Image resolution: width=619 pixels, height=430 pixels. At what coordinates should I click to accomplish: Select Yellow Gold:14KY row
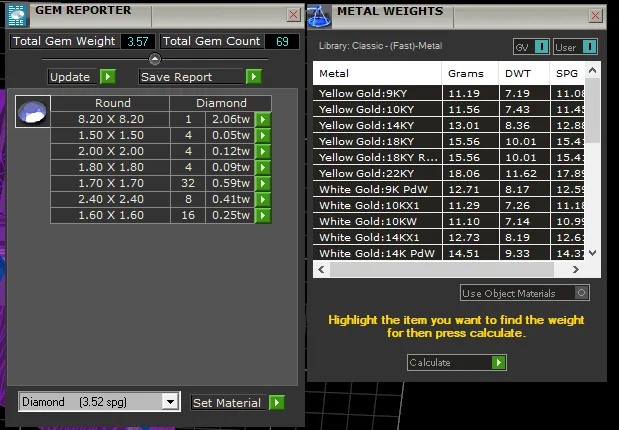(448, 125)
